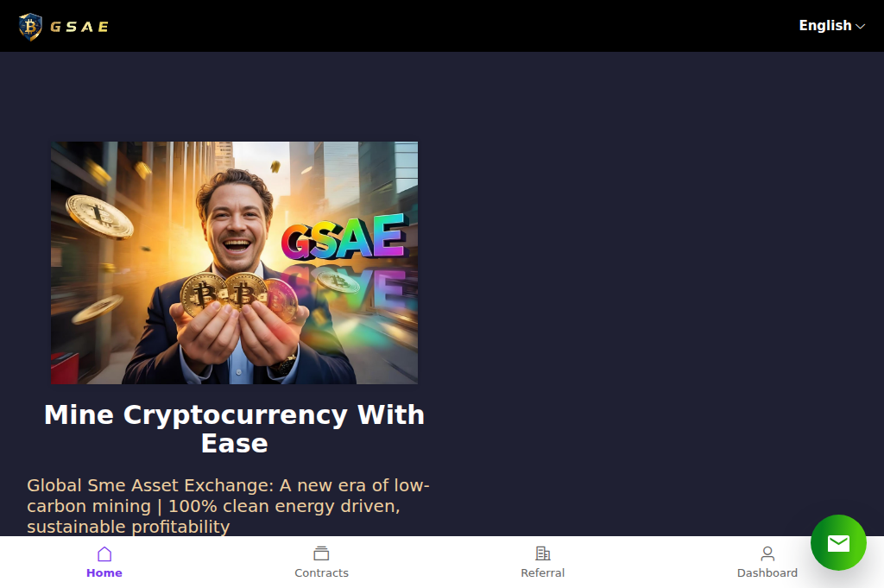Image resolution: width=884 pixels, height=588 pixels.
Task: Open the English language dropdown
Action: coord(831,26)
